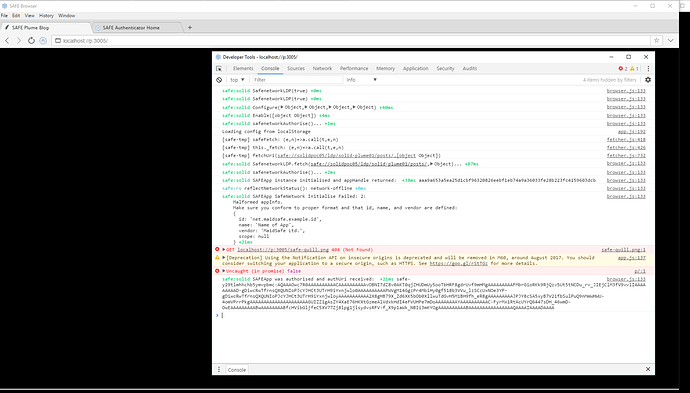Viewport: 690px width, 393px height.
Task: Clear the console with the ban icon
Action: tap(219, 80)
